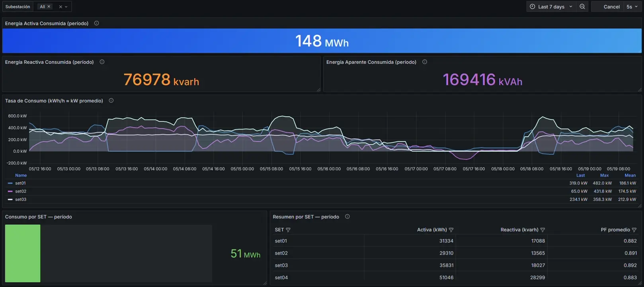Sort legend by Name column

click(21, 175)
